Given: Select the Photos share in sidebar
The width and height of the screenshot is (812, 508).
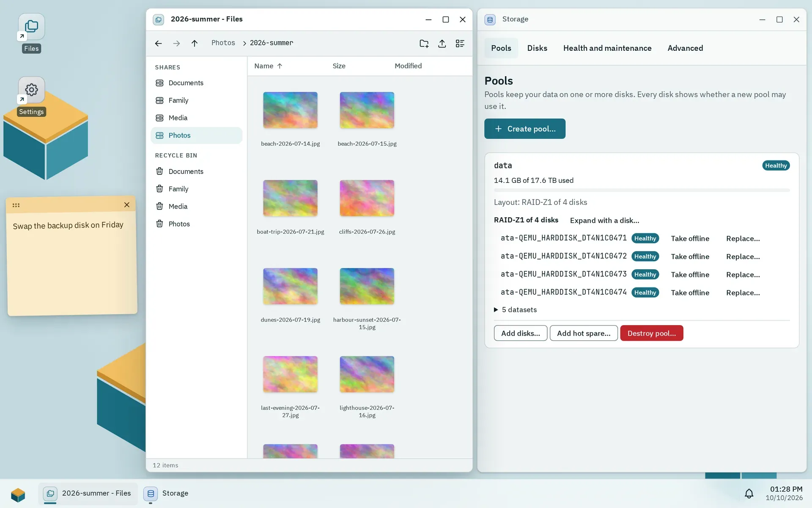Looking at the screenshot, I should (196, 135).
